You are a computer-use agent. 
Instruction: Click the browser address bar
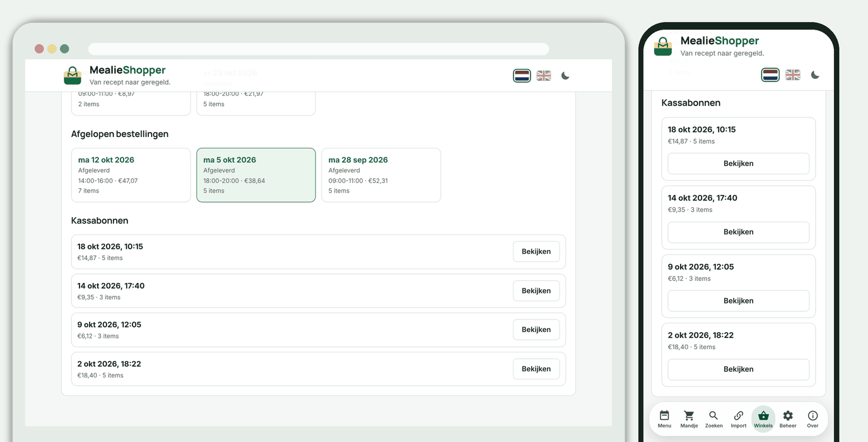[319, 49]
